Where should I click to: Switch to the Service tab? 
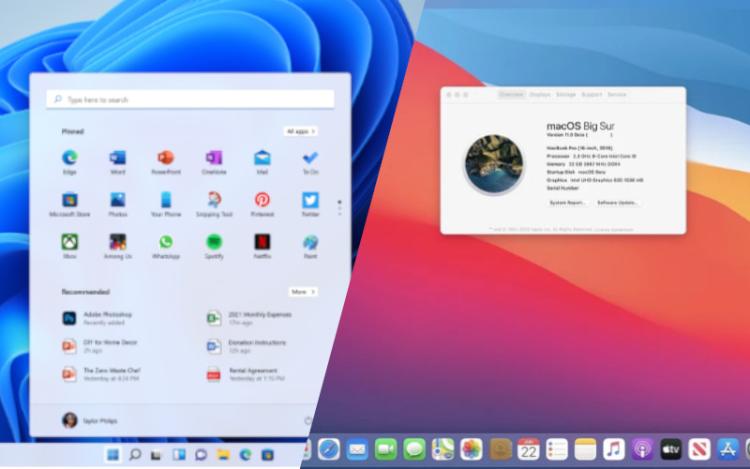click(x=617, y=95)
